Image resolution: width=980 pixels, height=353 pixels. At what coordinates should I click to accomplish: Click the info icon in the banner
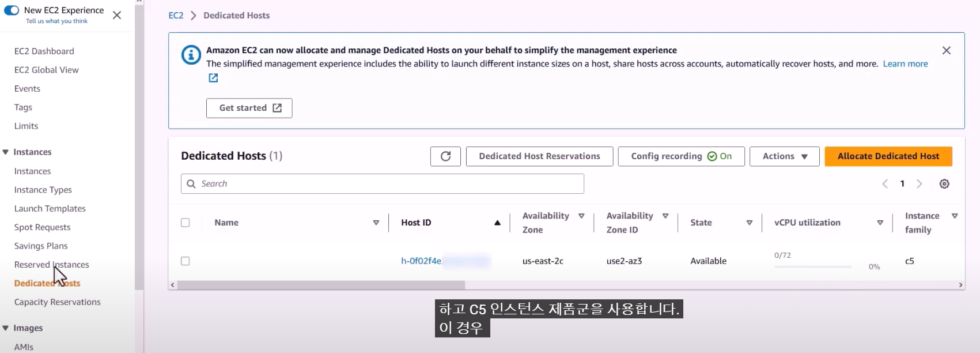[191, 55]
